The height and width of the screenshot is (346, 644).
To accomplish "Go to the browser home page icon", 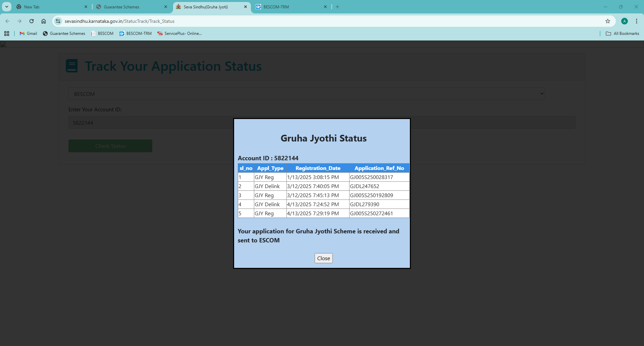I will click(44, 21).
